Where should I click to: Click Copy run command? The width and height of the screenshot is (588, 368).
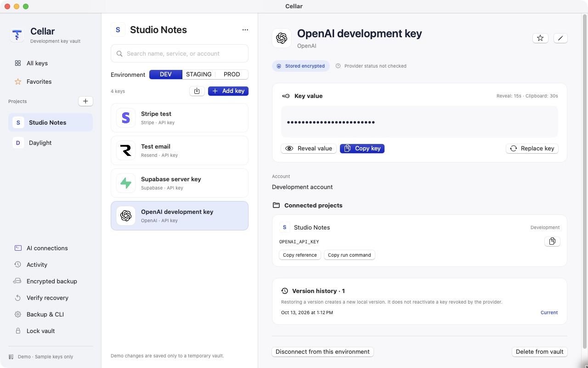tap(350, 255)
